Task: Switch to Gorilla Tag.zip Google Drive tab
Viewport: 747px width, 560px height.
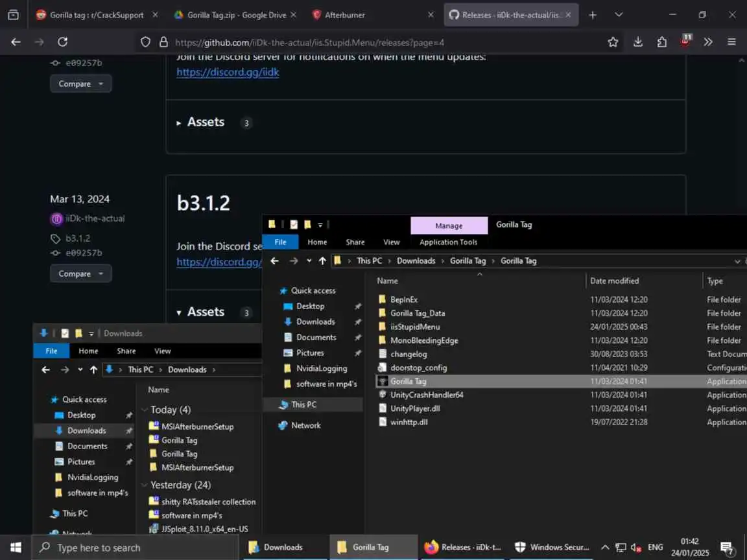Action: 237,16
